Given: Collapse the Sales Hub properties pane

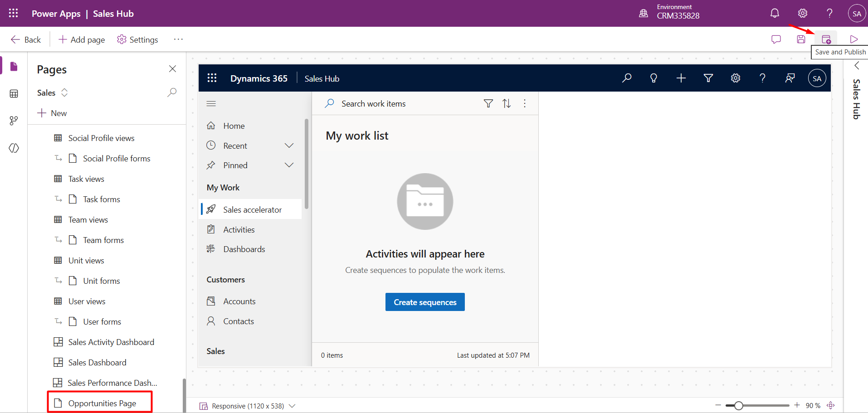Looking at the screenshot, I should pos(857,66).
